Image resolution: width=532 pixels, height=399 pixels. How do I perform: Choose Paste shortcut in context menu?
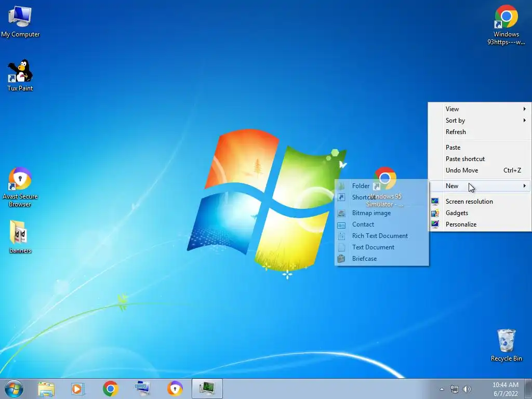(x=480, y=159)
